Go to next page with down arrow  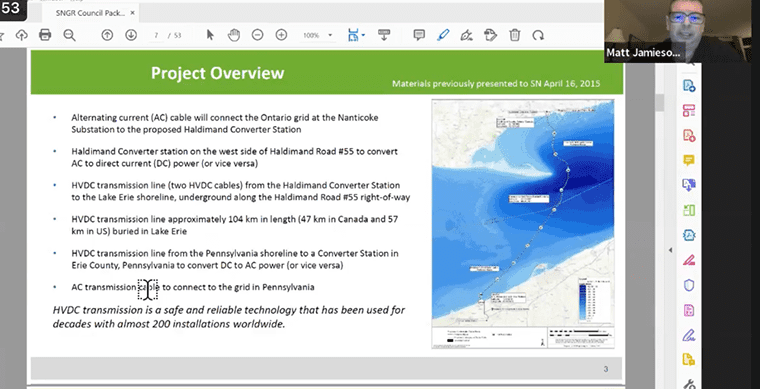pos(131,35)
